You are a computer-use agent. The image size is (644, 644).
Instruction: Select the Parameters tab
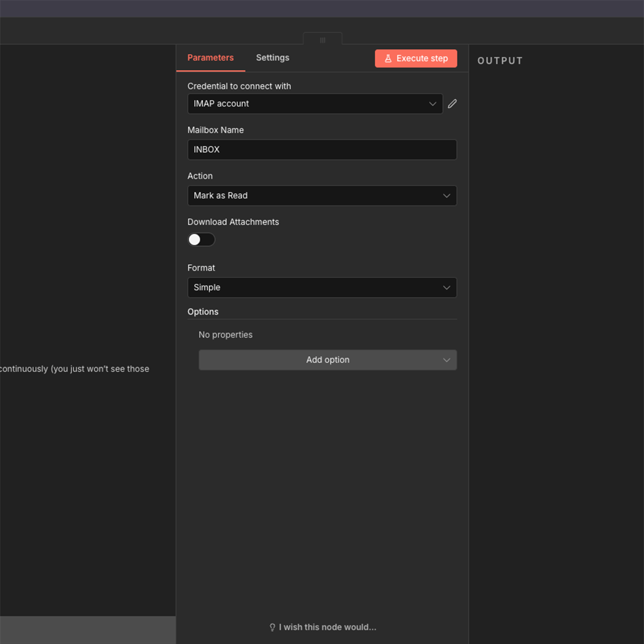(x=210, y=57)
